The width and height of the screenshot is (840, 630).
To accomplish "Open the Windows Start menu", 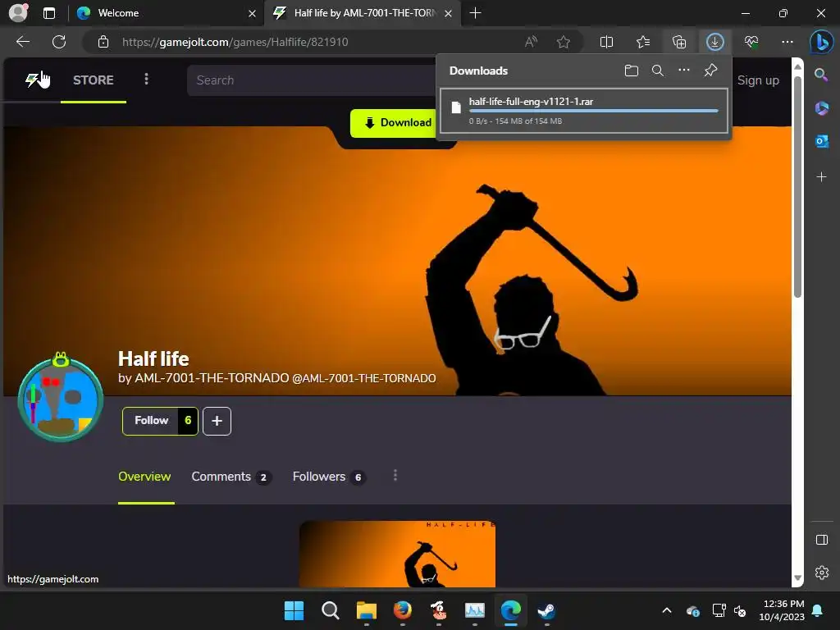I will 294,610.
